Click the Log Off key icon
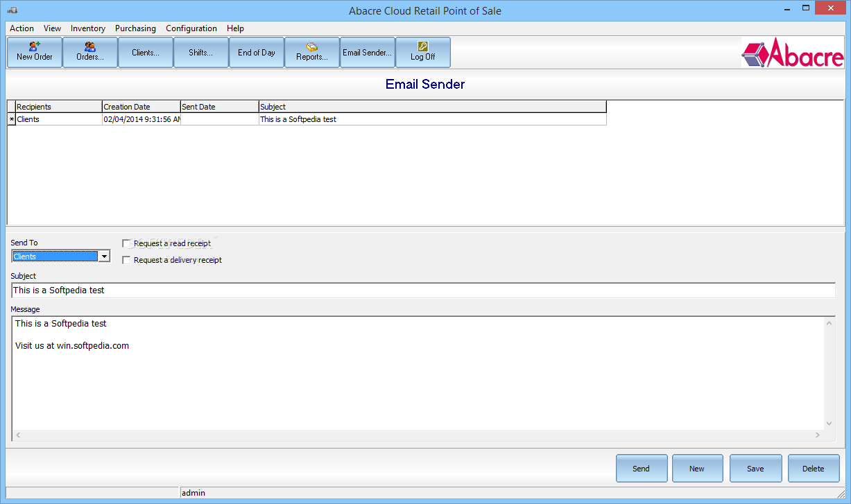The height and width of the screenshot is (504, 851). [423, 46]
